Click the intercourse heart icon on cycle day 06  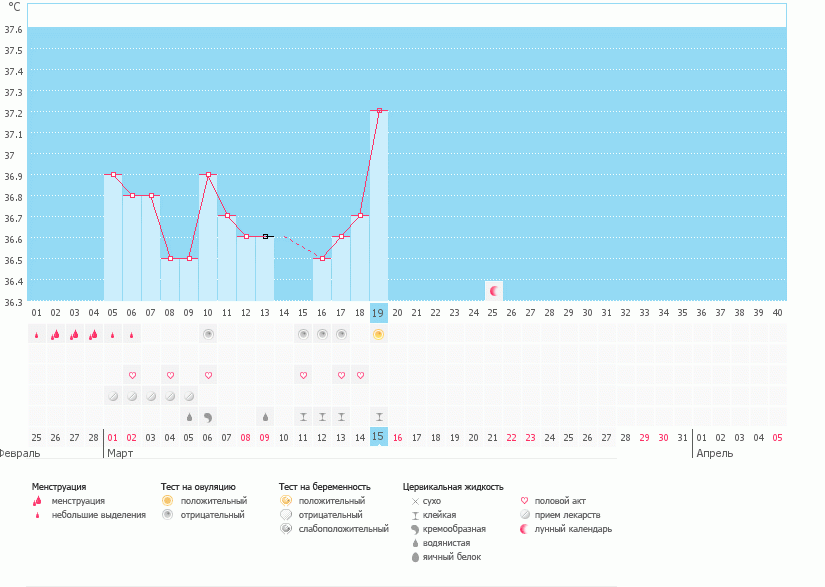pos(132,375)
